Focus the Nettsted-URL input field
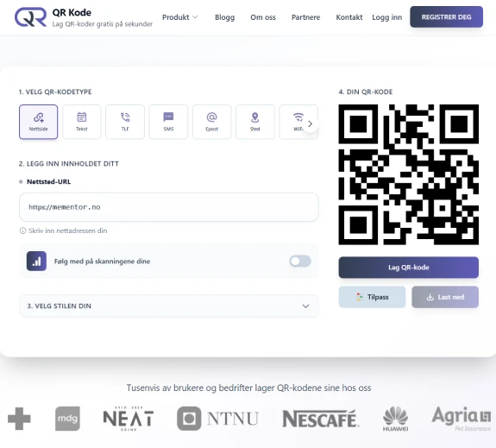 (x=168, y=207)
